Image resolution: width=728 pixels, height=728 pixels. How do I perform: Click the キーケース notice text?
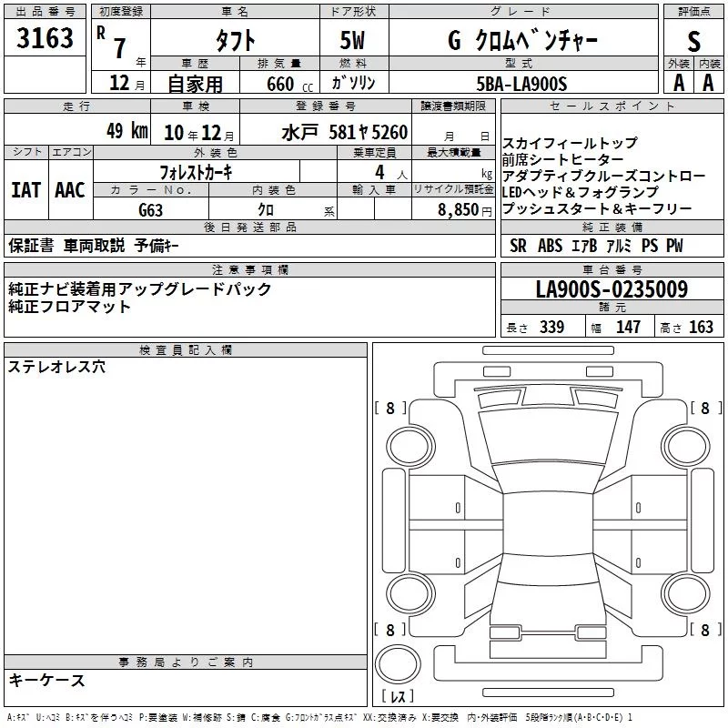(46, 680)
